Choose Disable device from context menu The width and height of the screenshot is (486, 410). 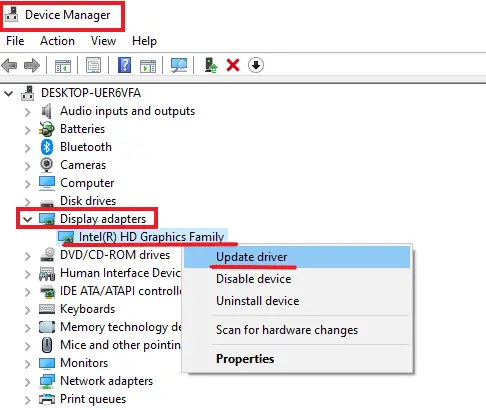(x=297, y=279)
